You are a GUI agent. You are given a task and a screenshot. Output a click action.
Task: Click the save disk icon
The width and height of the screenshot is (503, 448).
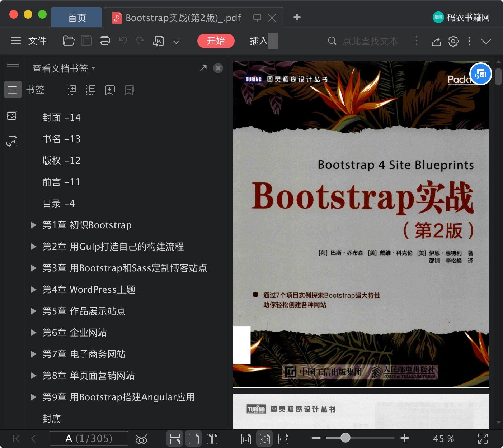[x=86, y=41]
